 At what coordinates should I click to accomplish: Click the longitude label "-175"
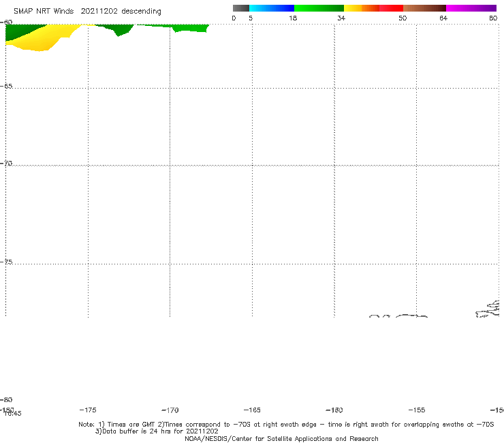[88, 410]
